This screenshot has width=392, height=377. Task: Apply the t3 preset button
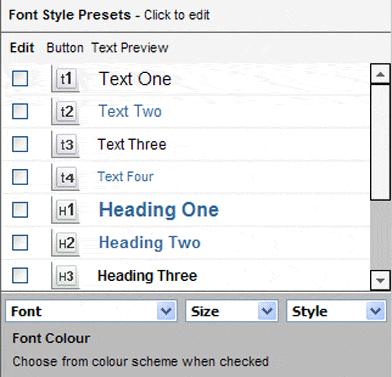point(66,144)
